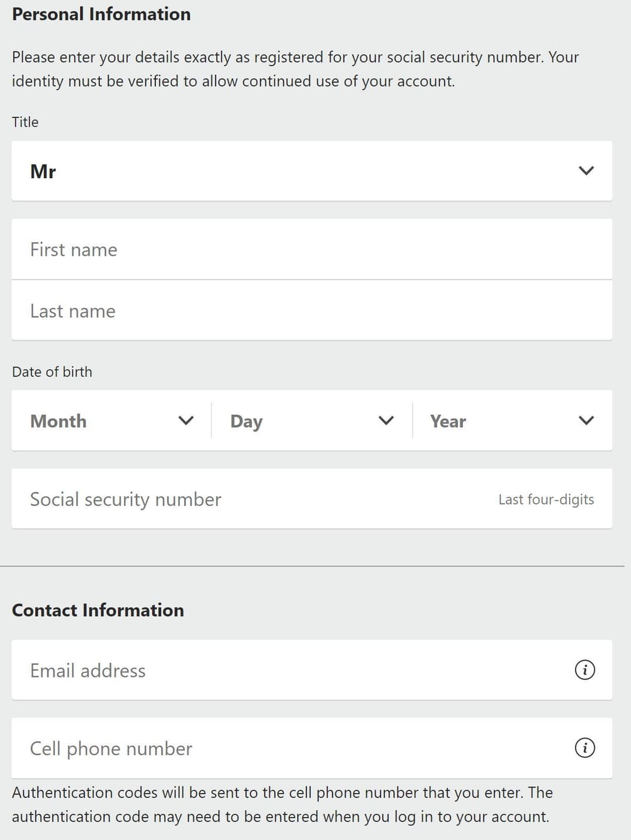The width and height of the screenshot is (631, 840).
Task: Click the Contact Information heading
Action: 98,610
